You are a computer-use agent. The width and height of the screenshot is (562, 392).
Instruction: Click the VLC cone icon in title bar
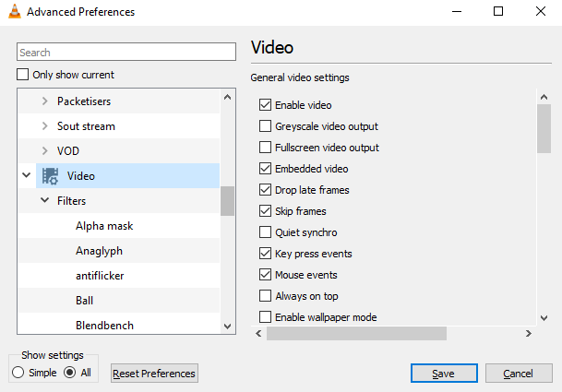click(15, 12)
